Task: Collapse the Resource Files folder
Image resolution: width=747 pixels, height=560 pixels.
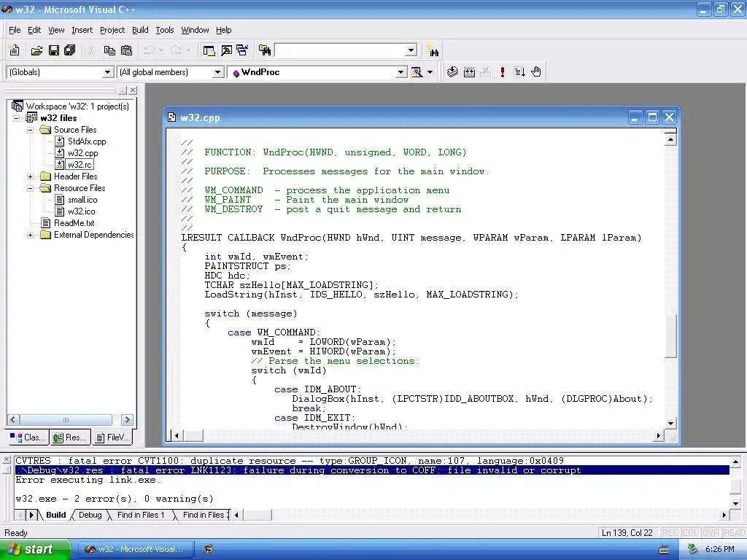Action: [x=31, y=188]
